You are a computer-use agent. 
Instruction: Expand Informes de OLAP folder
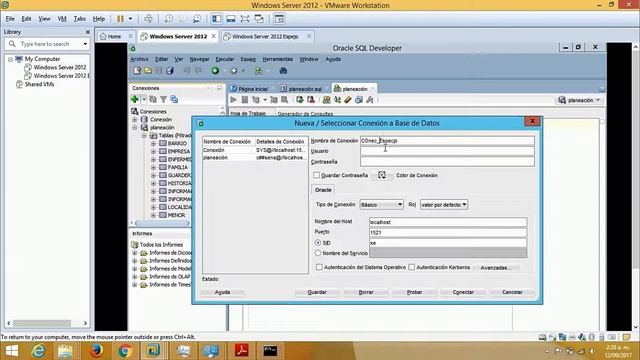[135, 277]
